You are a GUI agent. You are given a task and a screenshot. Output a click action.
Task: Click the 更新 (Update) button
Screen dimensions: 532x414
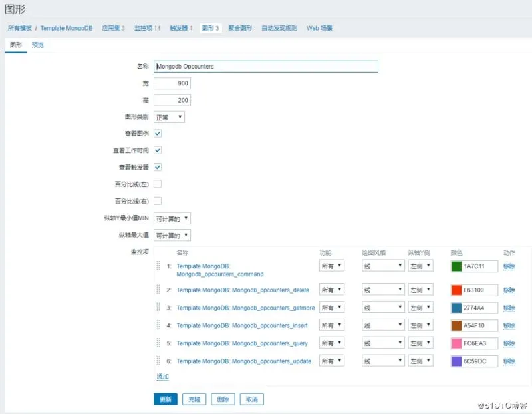coord(165,399)
